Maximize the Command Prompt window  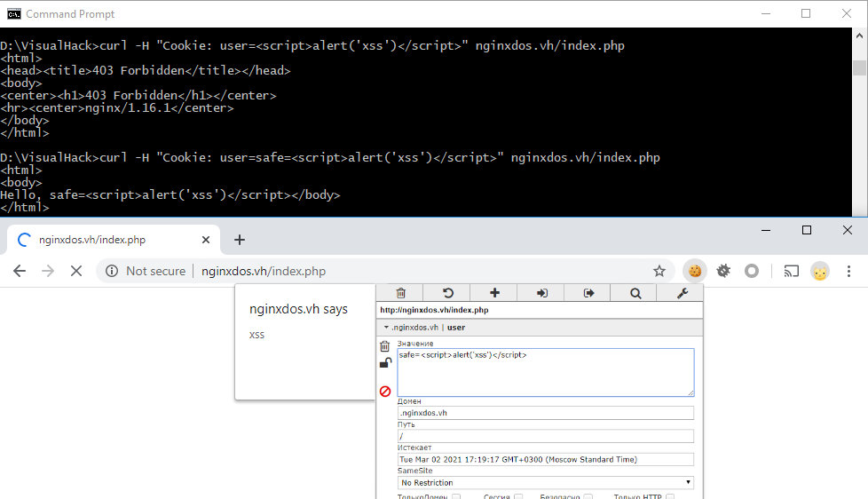[x=806, y=13]
